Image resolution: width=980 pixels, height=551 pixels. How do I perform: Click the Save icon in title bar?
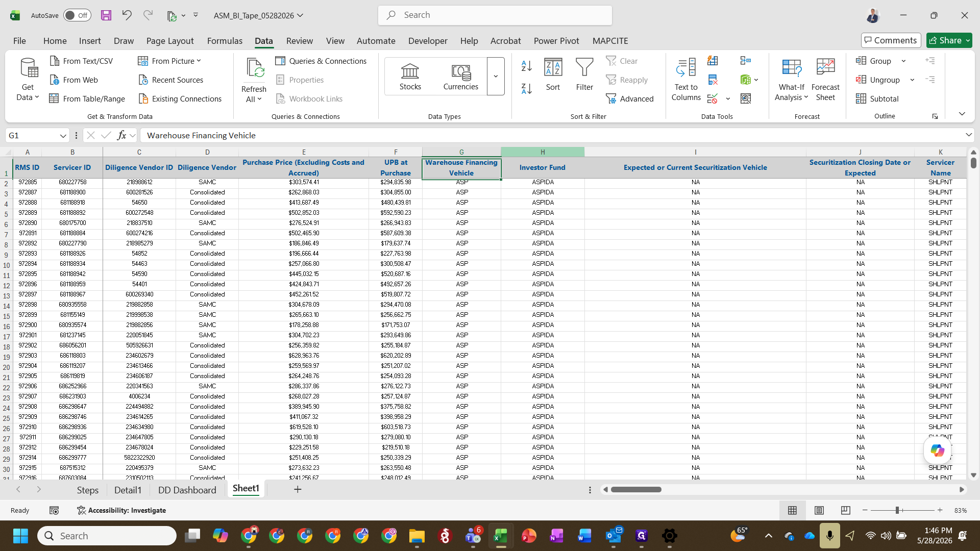tap(106, 15)
